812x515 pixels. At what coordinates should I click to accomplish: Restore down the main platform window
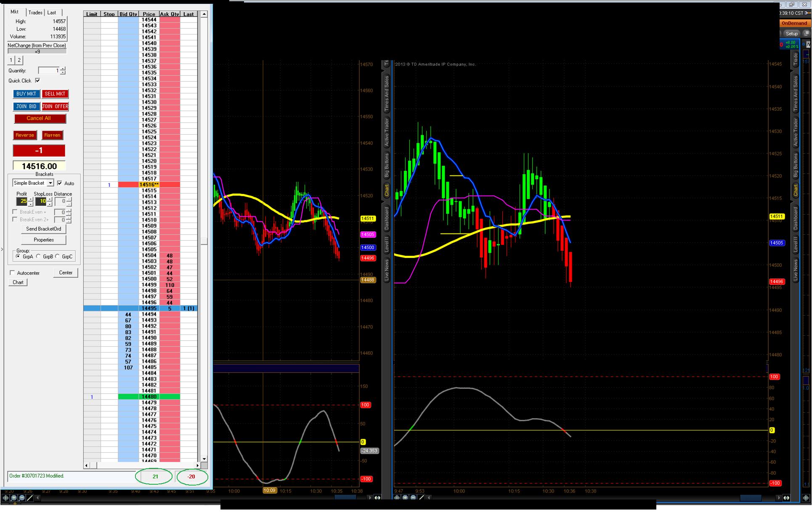point(791,5)
